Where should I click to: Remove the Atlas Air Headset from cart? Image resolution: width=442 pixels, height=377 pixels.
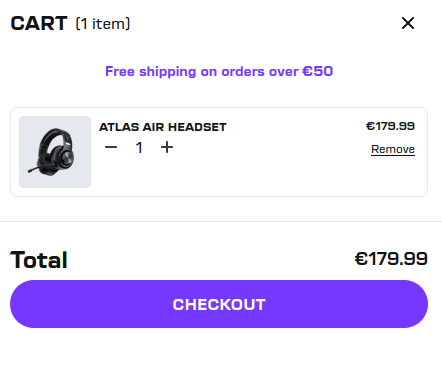click(393, 149)
